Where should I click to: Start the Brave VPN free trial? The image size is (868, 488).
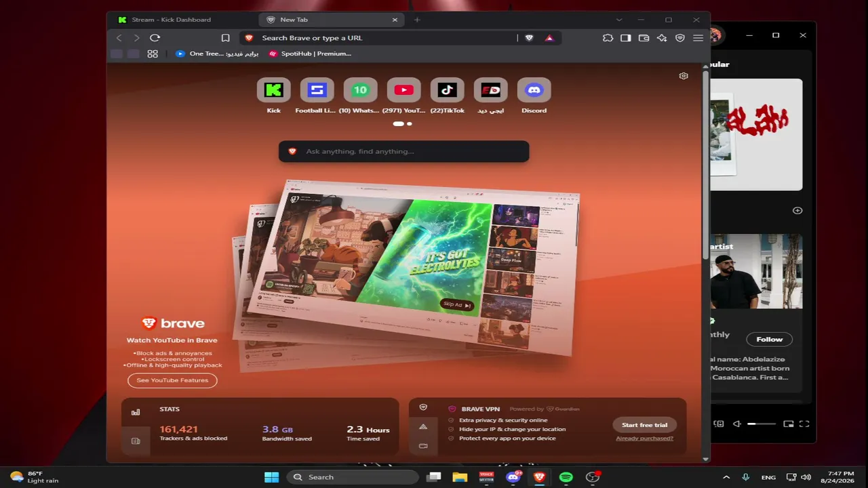[x=645, y=425]
